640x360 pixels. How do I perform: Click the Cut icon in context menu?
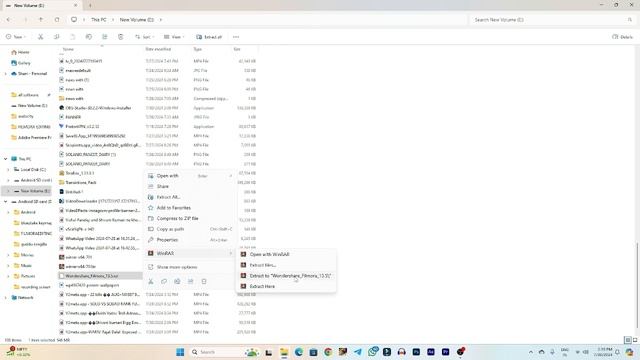pyautogui.click(x=151, y=281)
